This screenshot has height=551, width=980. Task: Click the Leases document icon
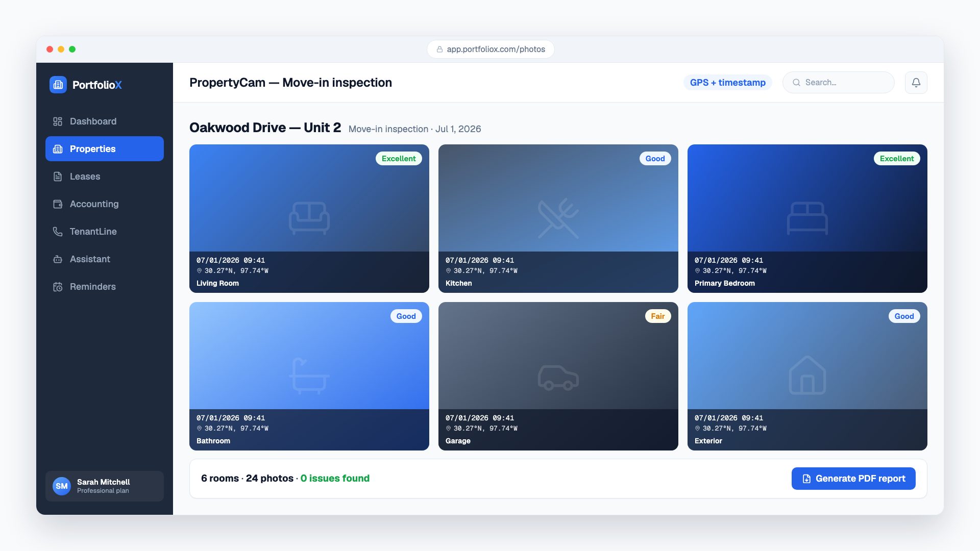[x=58, y=177]
